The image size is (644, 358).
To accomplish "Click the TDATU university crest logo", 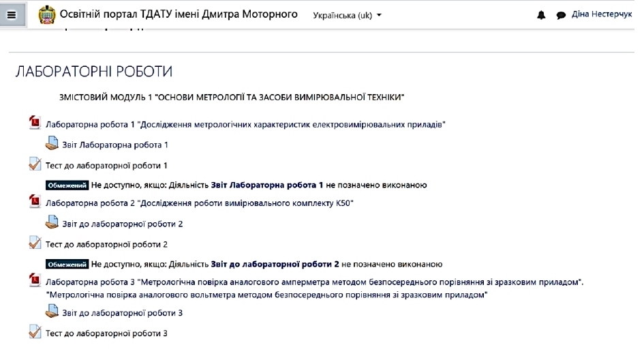I will [47, 15].
